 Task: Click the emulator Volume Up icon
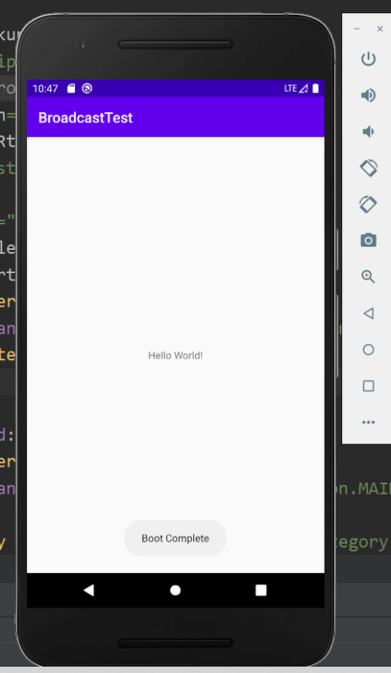point(368,95)
